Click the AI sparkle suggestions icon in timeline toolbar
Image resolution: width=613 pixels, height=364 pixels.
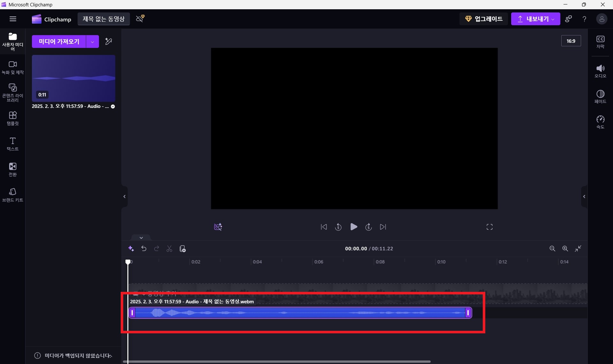131,249
